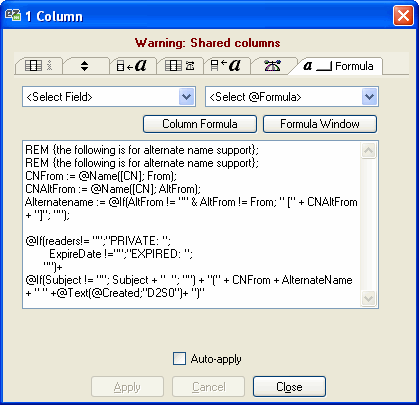Select the Formula tab
This screenshot has height=405, width=419.
tap(338, 66)
